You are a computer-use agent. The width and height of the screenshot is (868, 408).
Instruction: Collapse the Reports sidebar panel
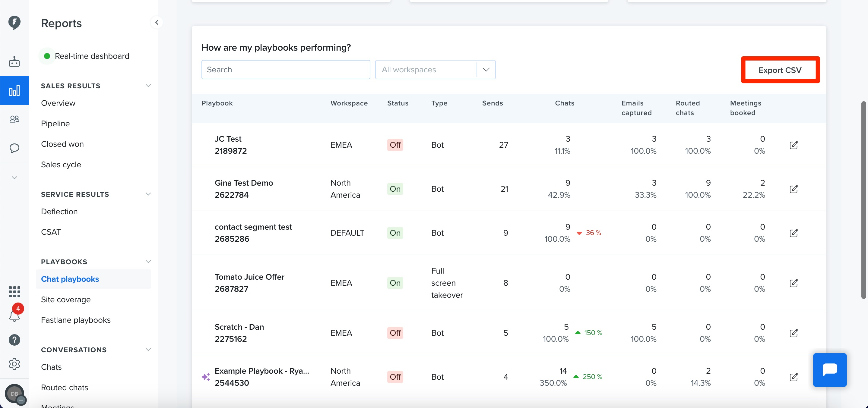click(157, 23)
